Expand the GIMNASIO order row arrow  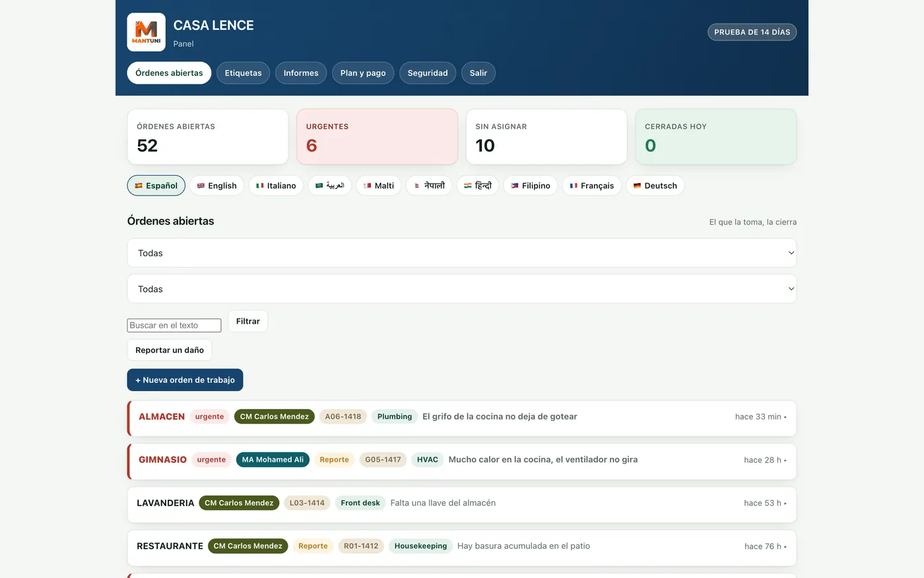[785, 460]
